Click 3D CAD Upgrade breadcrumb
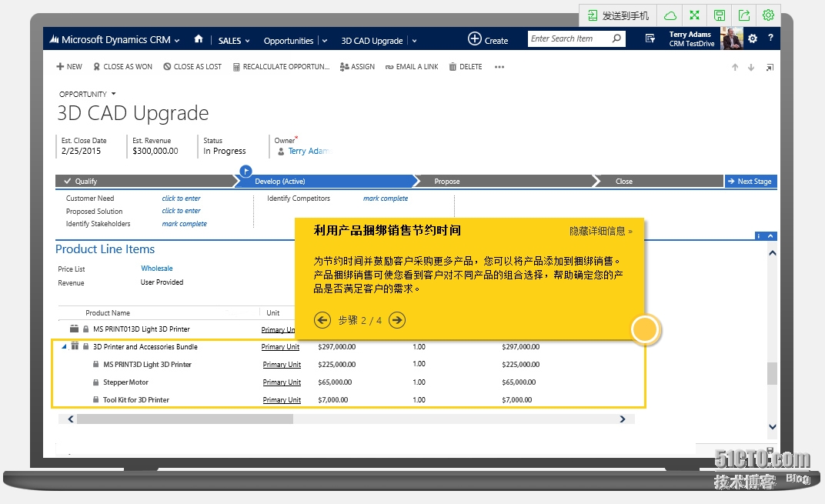This screenshot has width=825, height=504. coord(372,41)
